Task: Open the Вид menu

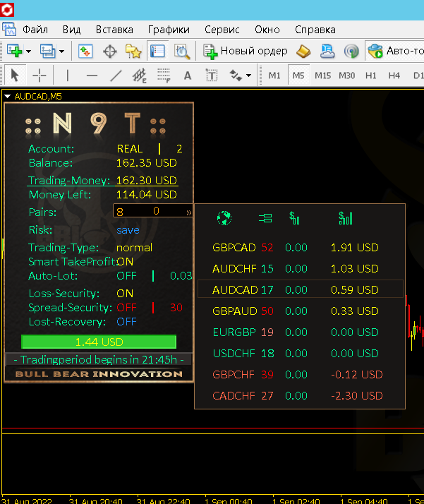Action: (71, 30)
